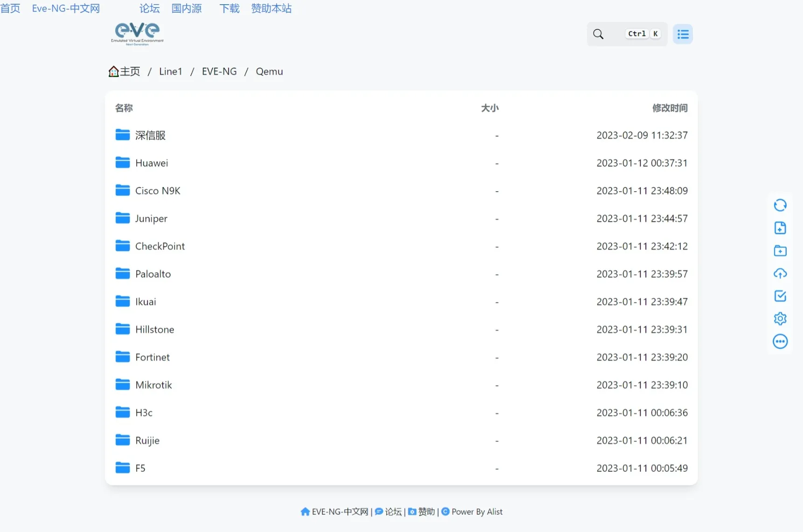This screenshot has height=532, width=803.
Task: Toggle the list view layout button
Action: click(682, 34)
